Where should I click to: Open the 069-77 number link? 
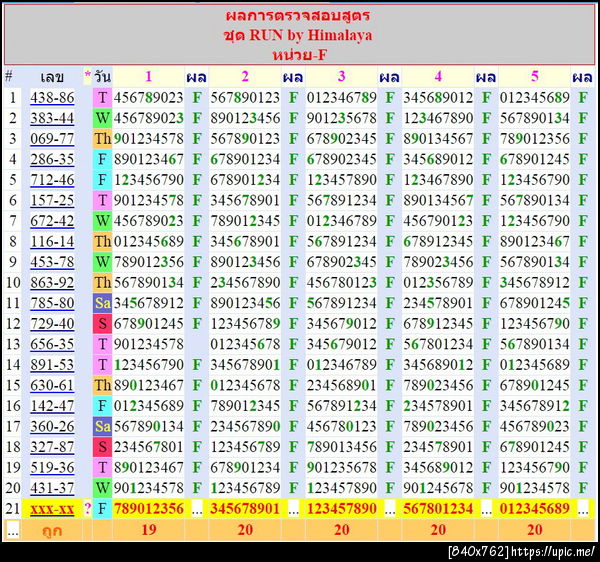click(52, 139)
